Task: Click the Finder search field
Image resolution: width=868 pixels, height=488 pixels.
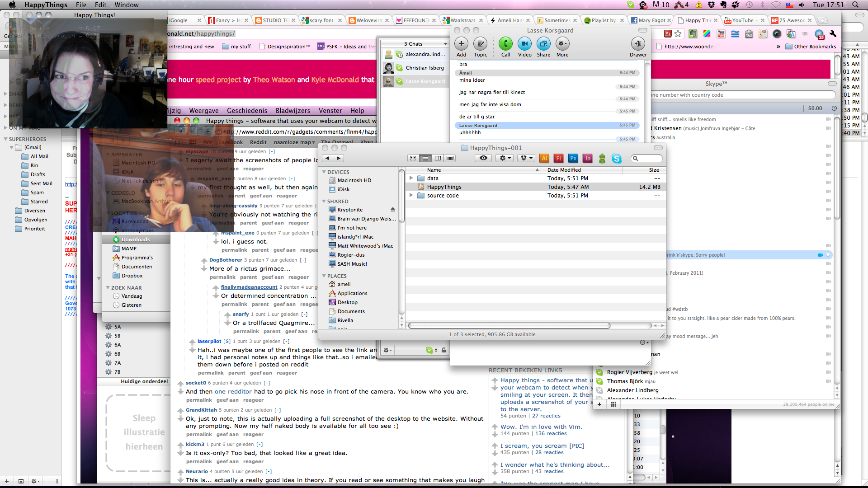Action: click(x=647, y=158)
